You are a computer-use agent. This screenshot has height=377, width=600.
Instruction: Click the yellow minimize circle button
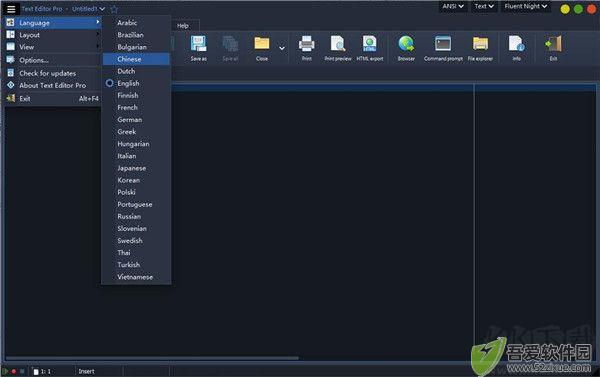(x=565, y=9)
